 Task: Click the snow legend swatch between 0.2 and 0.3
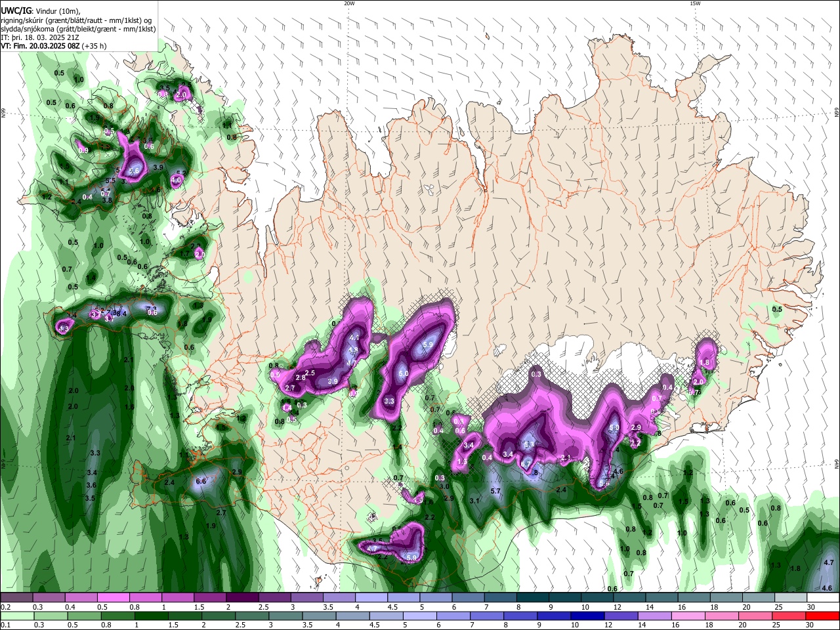16,597
